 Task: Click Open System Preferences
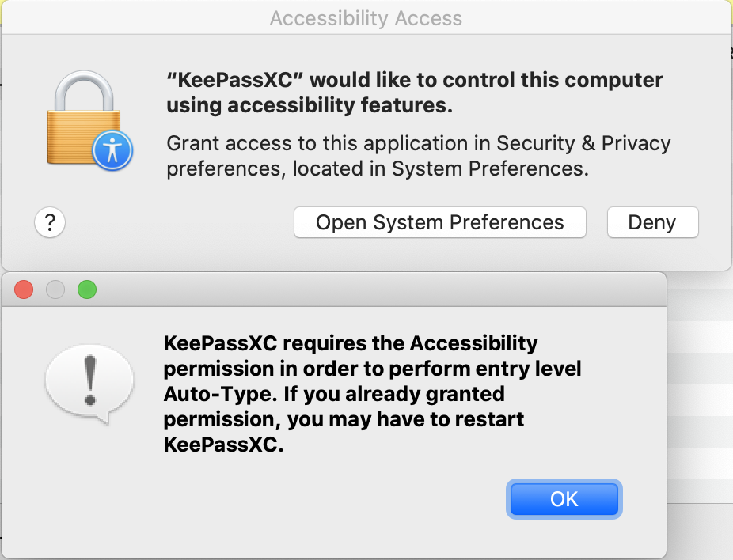pyautogui.click(x=439, y=222)
